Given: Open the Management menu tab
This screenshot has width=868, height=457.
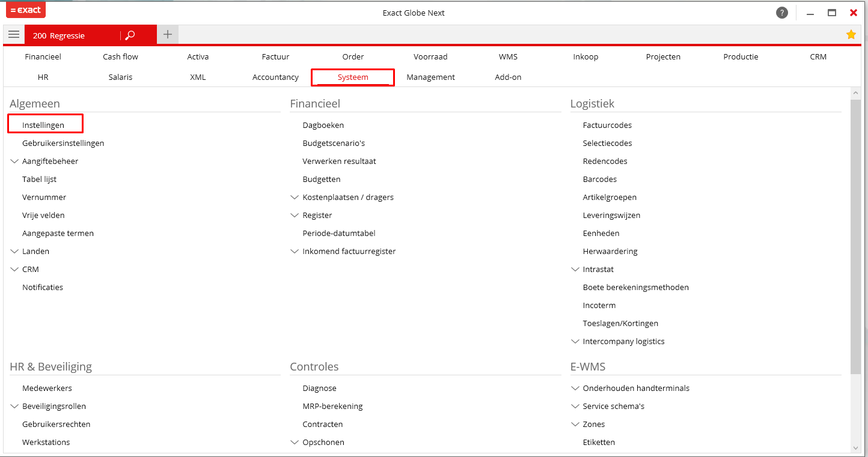Looking at the screenshot, I should (430, 77).
